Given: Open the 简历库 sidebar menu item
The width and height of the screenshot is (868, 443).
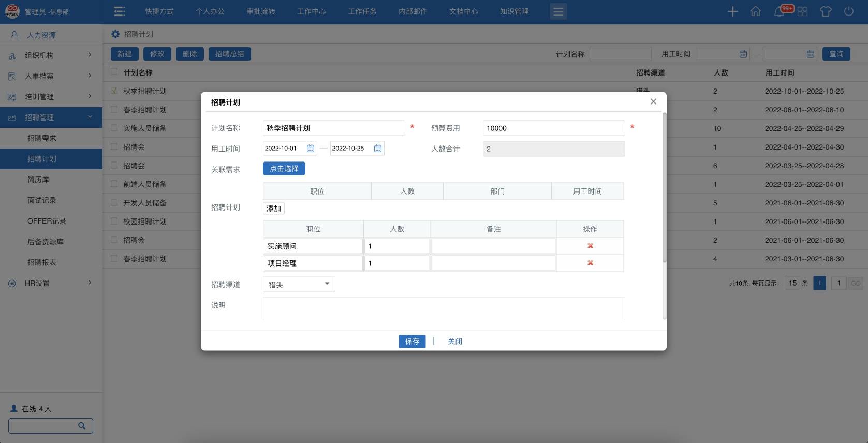Looking at the screenshot, I should [x=38, y=180].
